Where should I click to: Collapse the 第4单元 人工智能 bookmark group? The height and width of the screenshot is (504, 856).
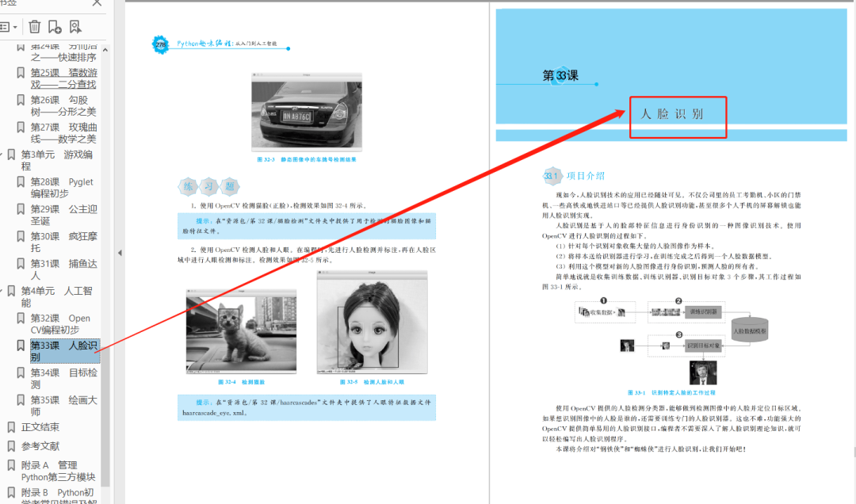[x=2, y=292]
